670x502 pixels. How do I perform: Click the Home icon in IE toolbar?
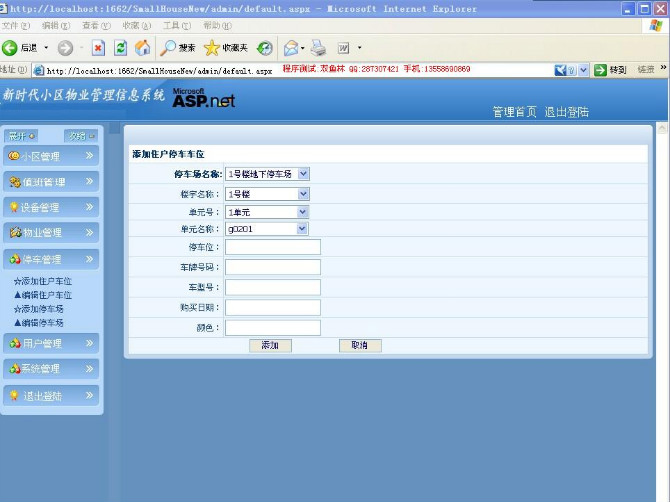coord(143,48)
